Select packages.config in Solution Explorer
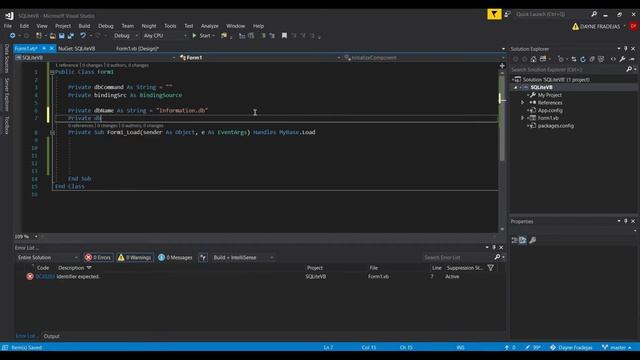Image resolution: width=640 pixels, height=360 pixels. coord(556,126)
